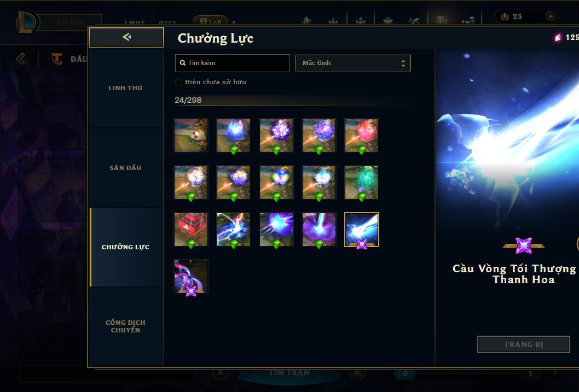This screenshot has height=392, width=579.
Task: Switch to the 'Linh Thú' tab
Action: coord(125,88)
